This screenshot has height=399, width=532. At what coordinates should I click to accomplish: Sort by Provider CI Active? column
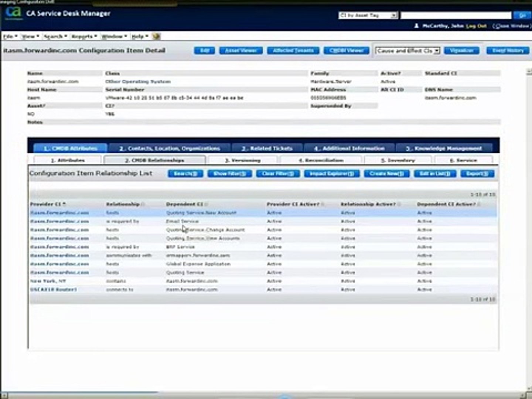pyautogui.click(x=293, y=204)
